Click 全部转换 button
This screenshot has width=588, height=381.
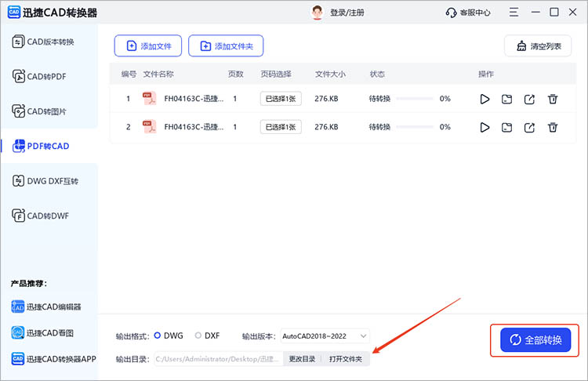coord(535,340)
